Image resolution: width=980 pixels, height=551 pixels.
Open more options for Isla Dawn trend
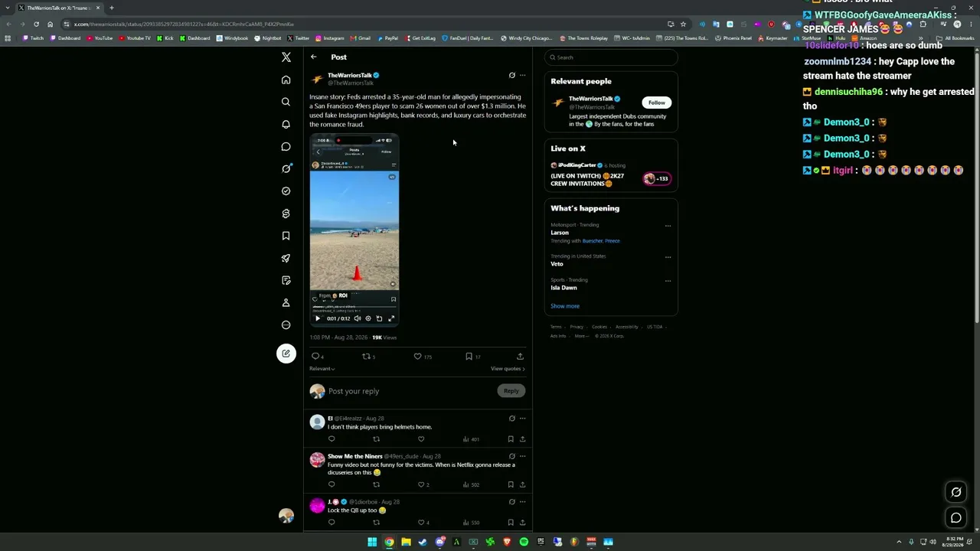pyautogui.click(x=668, y=281)
